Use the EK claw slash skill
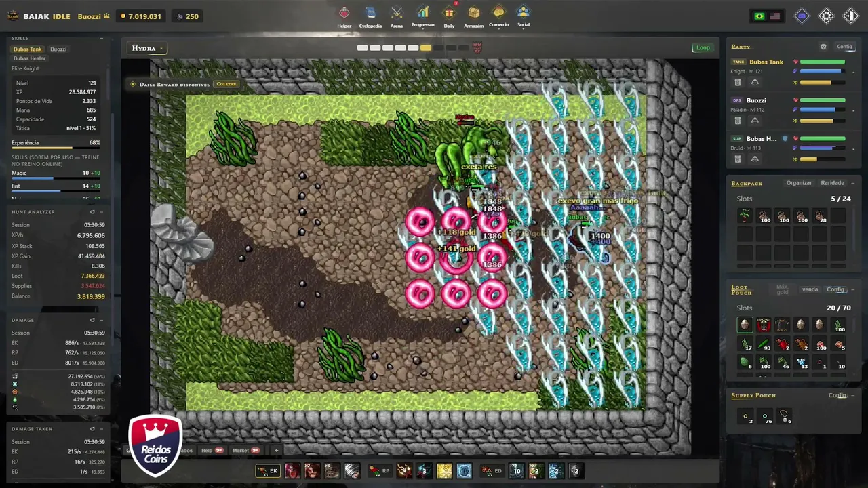The width and height of the screenshot is (868, 488). coord(352,470)
